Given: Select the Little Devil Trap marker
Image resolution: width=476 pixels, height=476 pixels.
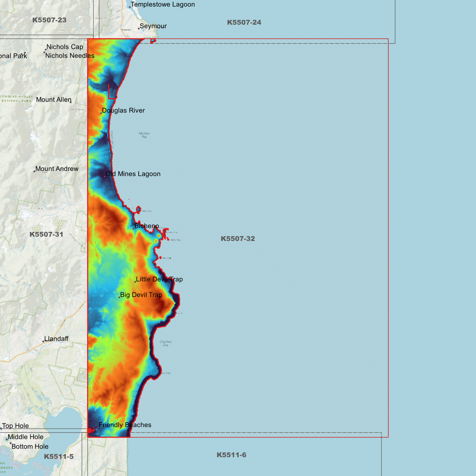Looking at the screenshot, I should pyautogui.click(x=135, y=282).
